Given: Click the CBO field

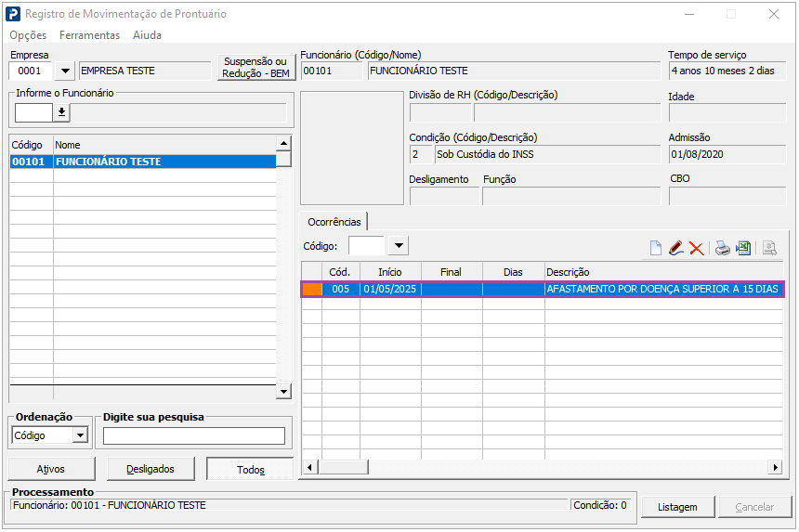Looking at the screenshot, I should click(x=727, y=197).
